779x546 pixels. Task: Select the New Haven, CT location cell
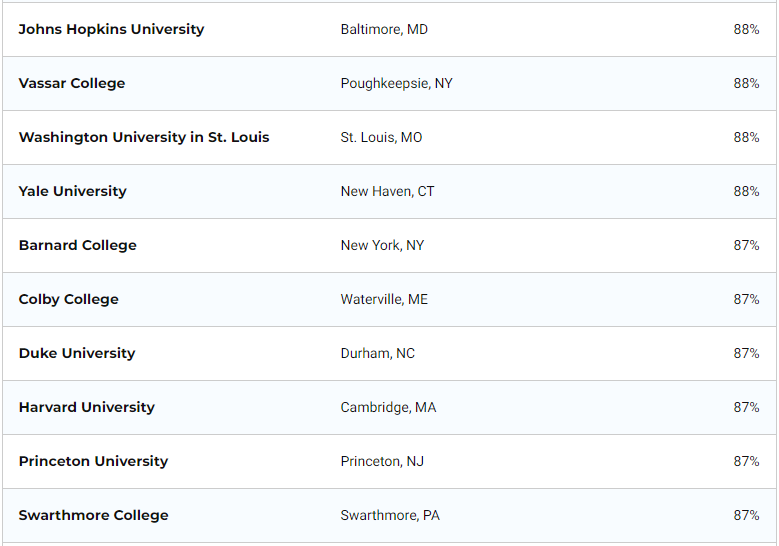pos(387,191)
